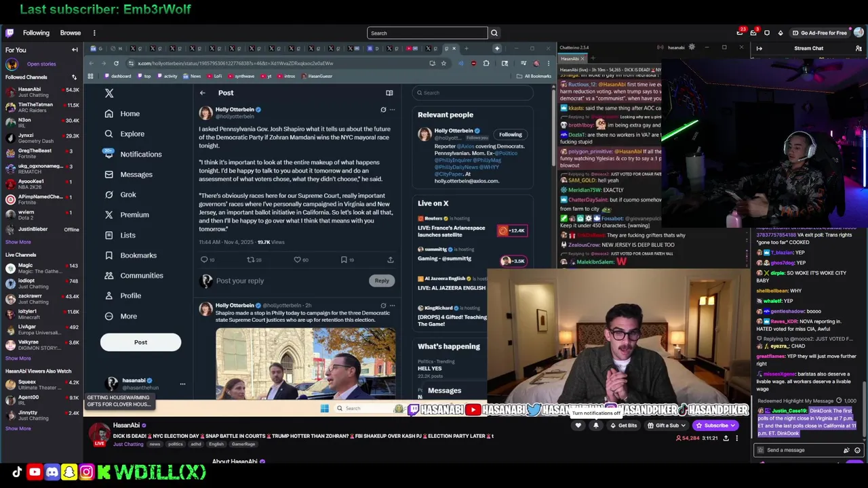Image resolution: width=868 pixels, height=488 pixels.
Task: Open the user avatar menu
Action: tap(859, 33)
